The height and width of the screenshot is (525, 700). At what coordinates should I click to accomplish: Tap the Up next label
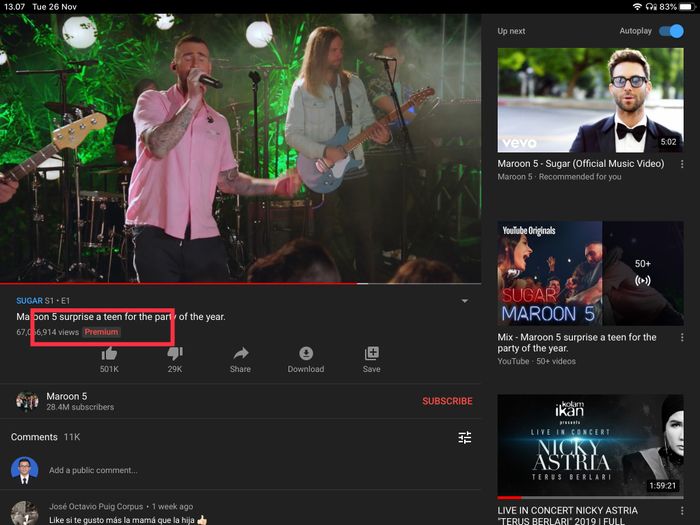(511, 31)
